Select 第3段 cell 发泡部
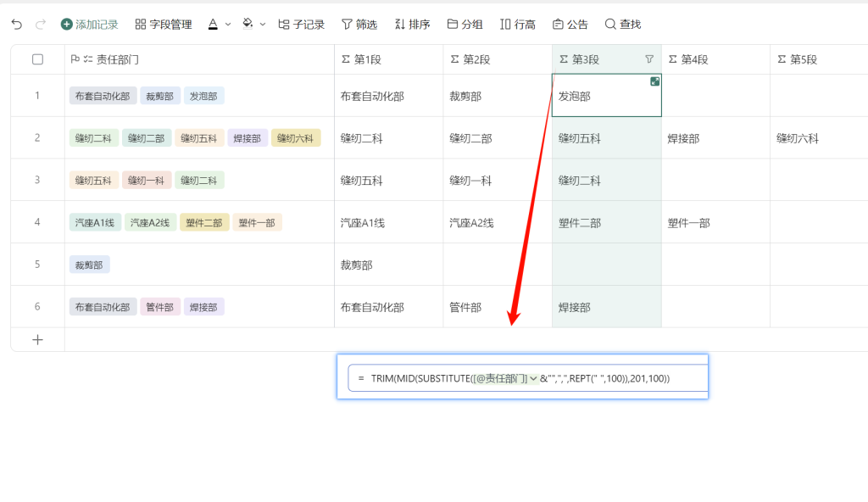Image resolution: width=868 pixels, height=502 pixels. click(x=607, y=96)
